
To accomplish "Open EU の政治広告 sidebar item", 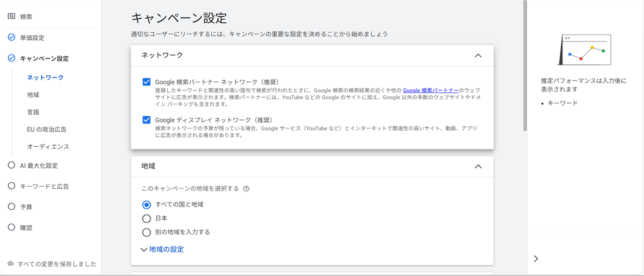I will [47, 130].
